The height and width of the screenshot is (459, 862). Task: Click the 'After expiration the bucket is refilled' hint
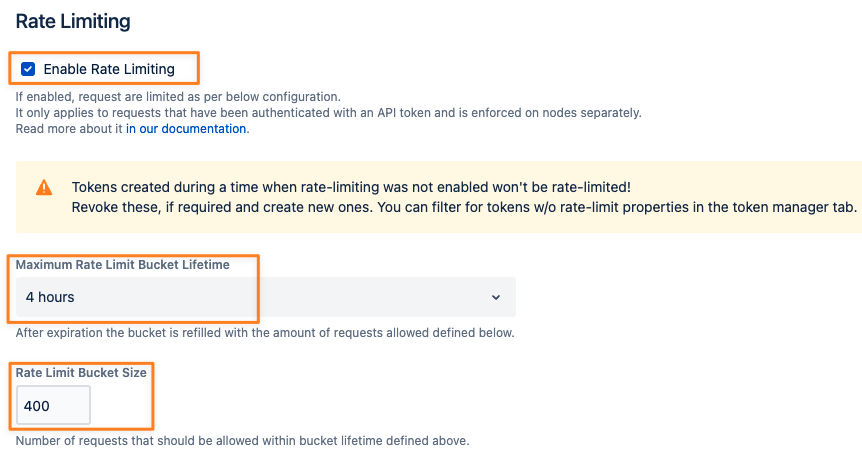265,333
